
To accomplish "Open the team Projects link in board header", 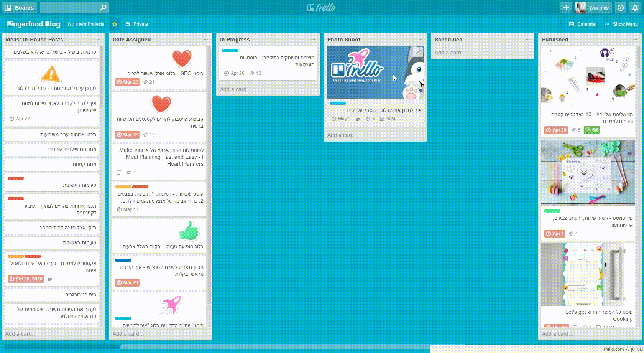I will (x=86, y=24).
